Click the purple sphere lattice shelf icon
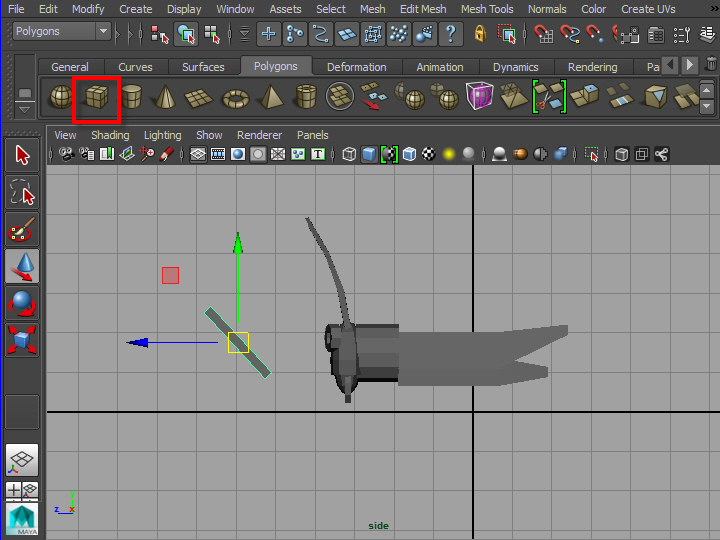Image resolution: width=720 pixels, height=540 pixels. (x=479, y=96)
